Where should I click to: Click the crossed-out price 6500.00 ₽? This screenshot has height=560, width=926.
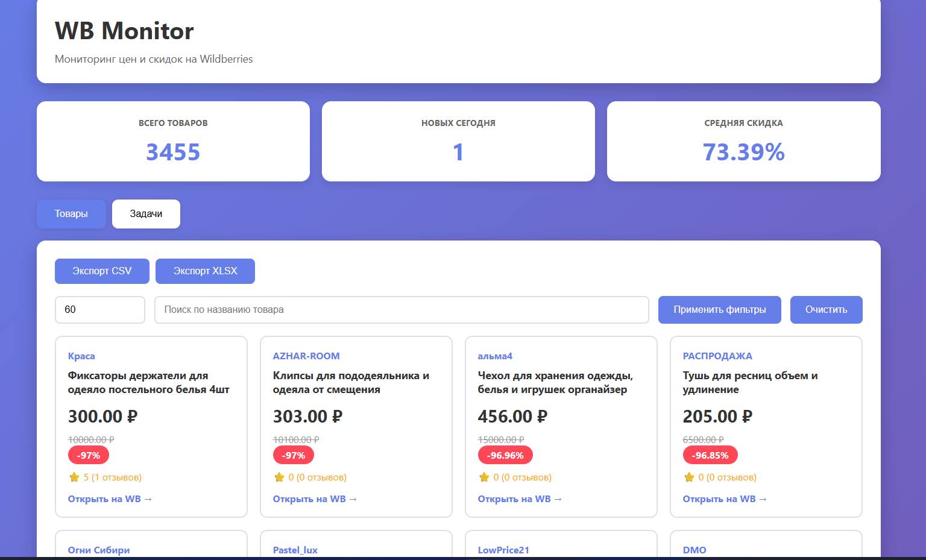(704, 440)
